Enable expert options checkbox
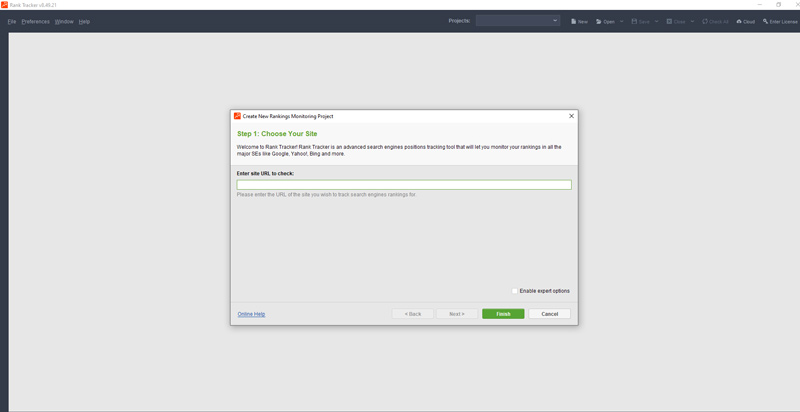 pyautogui.click(x=515, y=291)
